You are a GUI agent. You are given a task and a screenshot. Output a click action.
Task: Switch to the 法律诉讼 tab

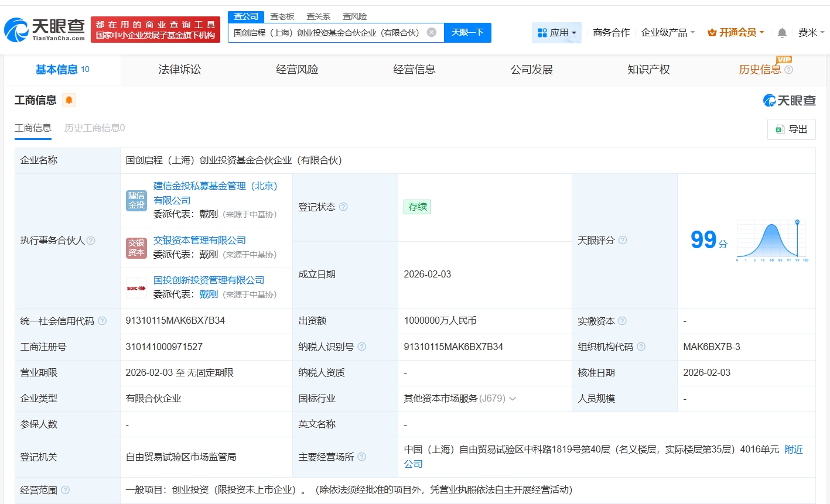pos(180,70)
